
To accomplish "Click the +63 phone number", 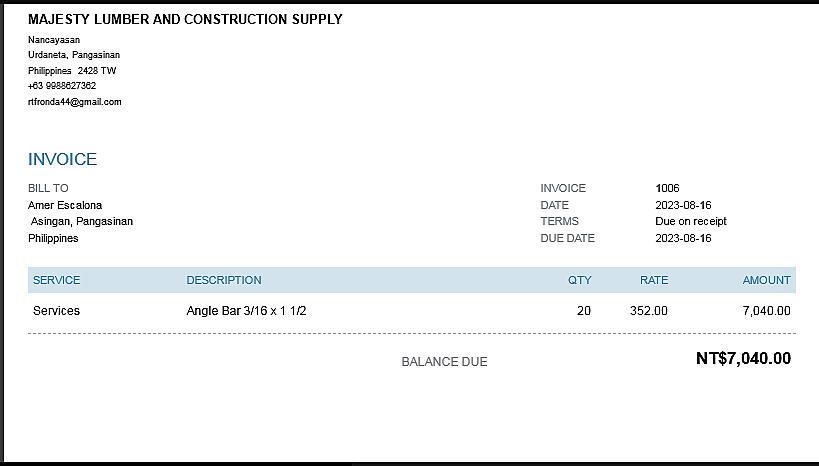I will click(62, 86).
